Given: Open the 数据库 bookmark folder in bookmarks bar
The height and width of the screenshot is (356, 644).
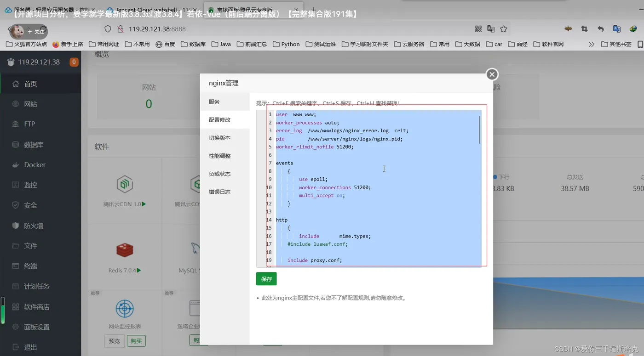Looking at the screenshot, I should point(193,44).
